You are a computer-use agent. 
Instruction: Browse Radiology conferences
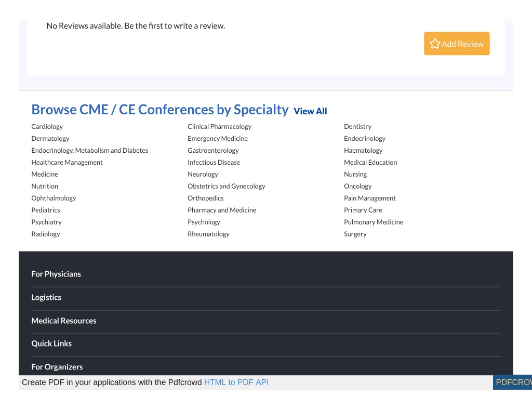tap(46, 234)
